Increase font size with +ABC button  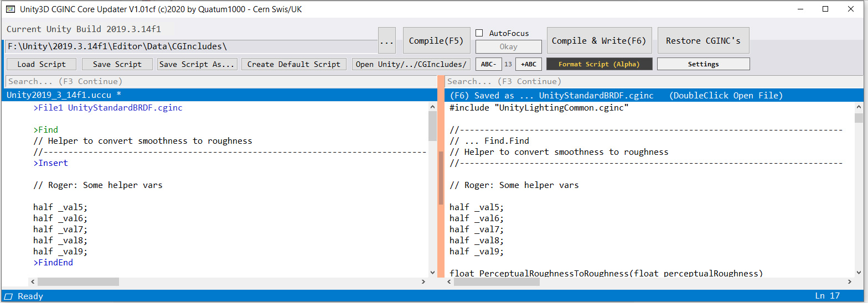point(529,64)
